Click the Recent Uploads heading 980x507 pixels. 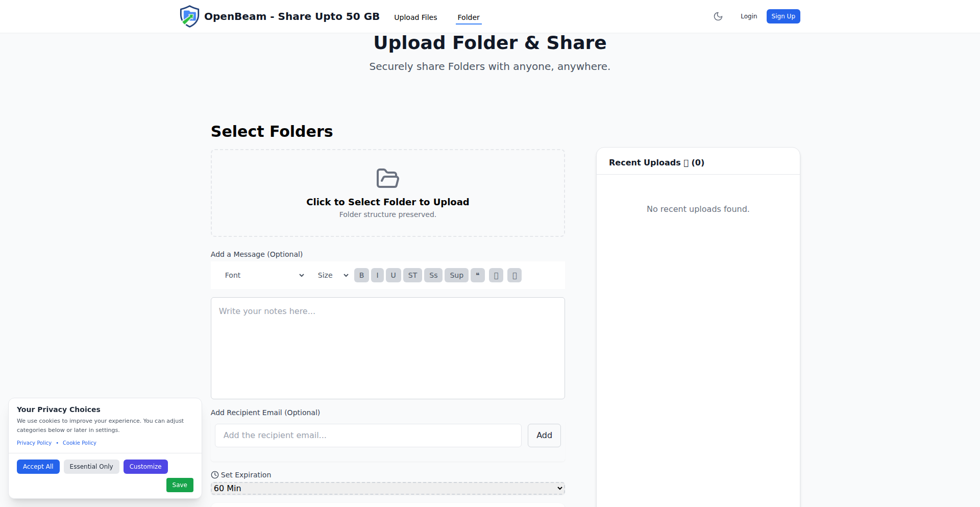tap(656, 162)
